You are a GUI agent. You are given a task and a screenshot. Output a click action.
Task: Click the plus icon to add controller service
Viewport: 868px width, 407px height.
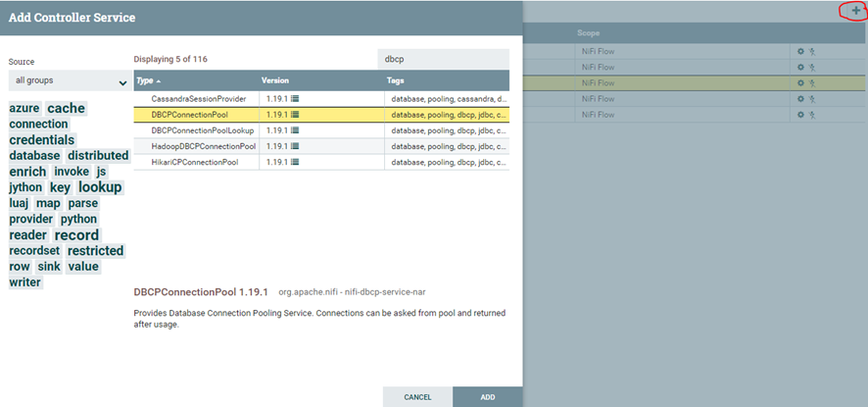point(856,11)
